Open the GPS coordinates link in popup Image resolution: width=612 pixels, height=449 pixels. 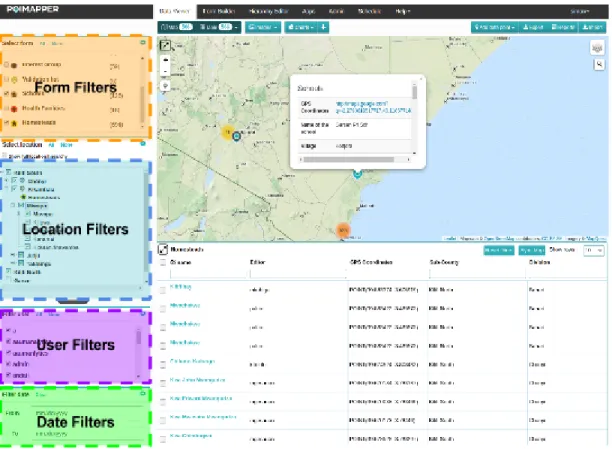point(373,107)
